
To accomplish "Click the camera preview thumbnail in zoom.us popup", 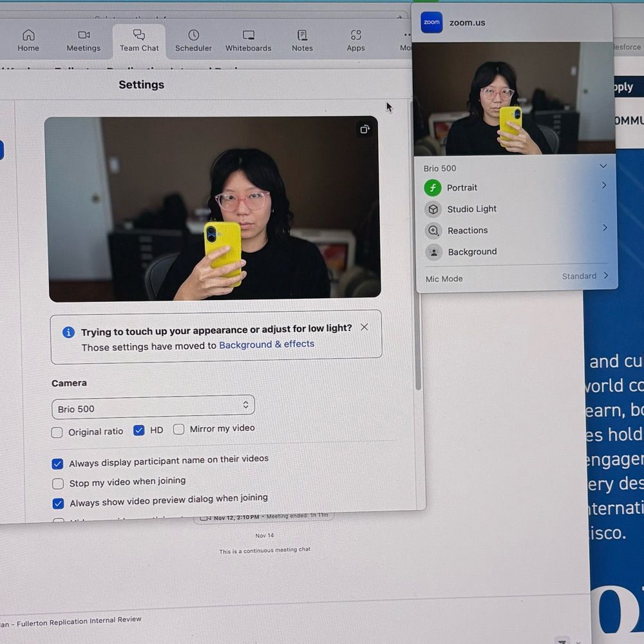I will (x=514, y=98).
